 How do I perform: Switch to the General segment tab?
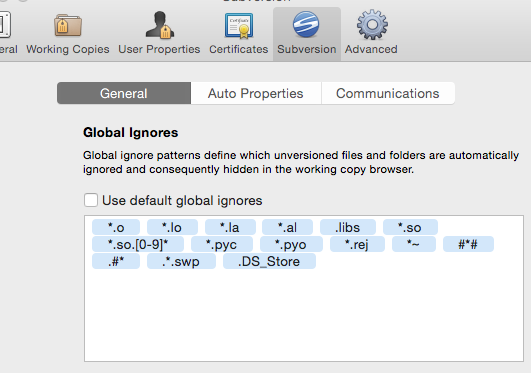tap(124, 93)
